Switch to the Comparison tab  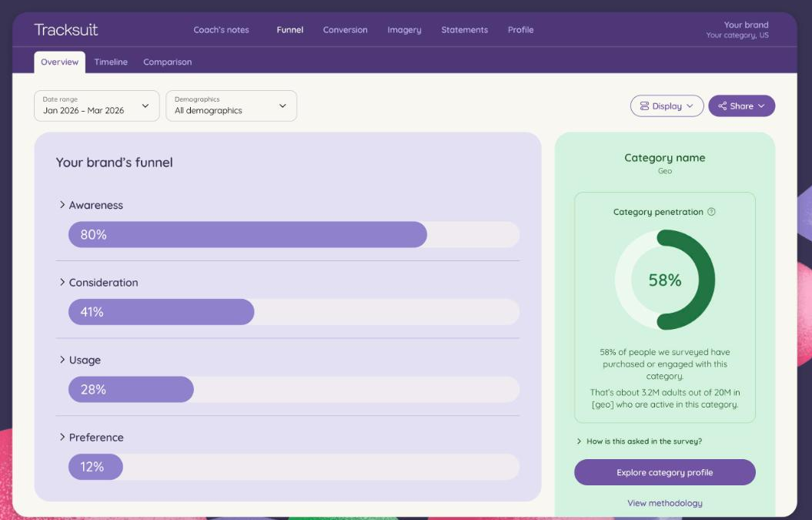point(167,62)
